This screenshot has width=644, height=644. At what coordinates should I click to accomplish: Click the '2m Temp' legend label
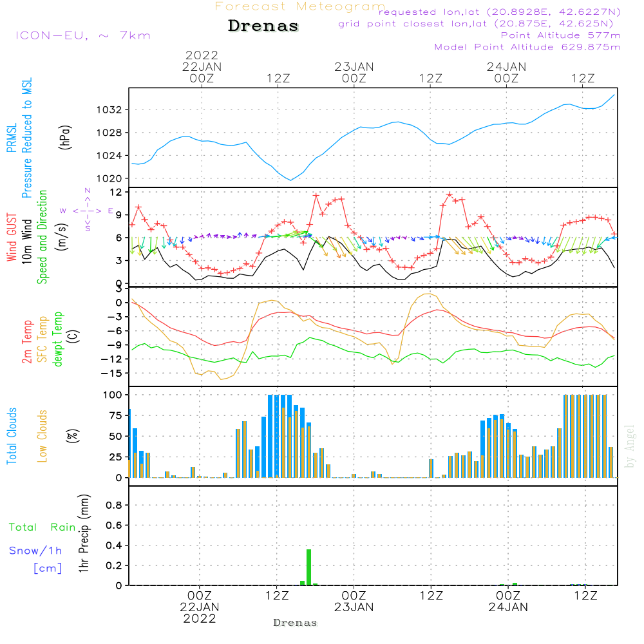pyautogui.click(x=26, y=342)
